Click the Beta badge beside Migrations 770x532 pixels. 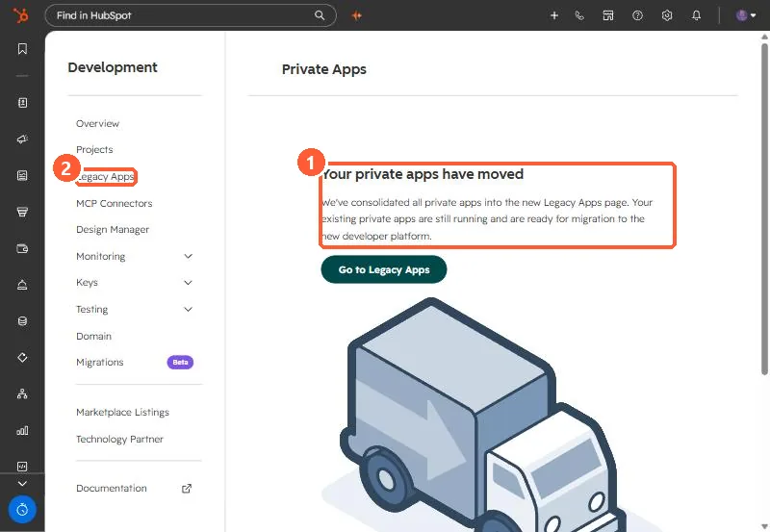(x=180, y=362)
